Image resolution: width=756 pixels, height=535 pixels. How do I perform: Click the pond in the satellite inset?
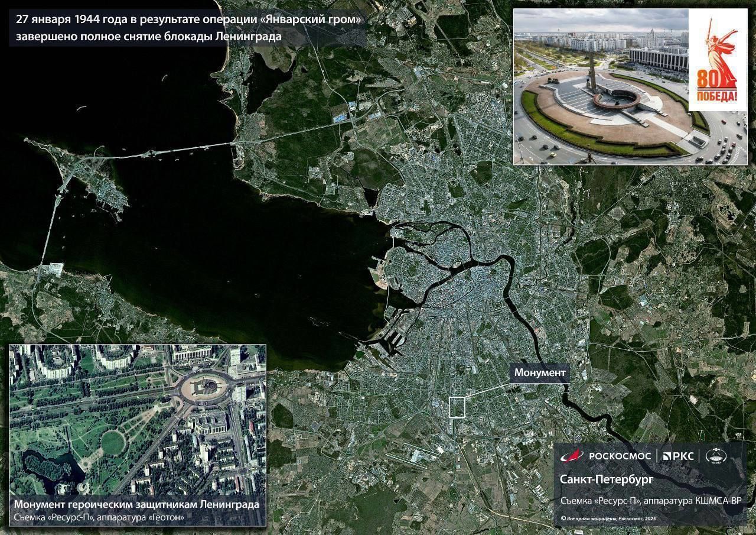click(x=44, y=467)
